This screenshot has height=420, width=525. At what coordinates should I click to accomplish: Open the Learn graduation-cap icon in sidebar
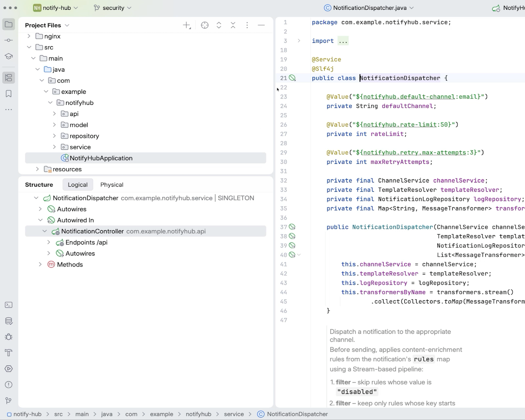click(9, 56)
